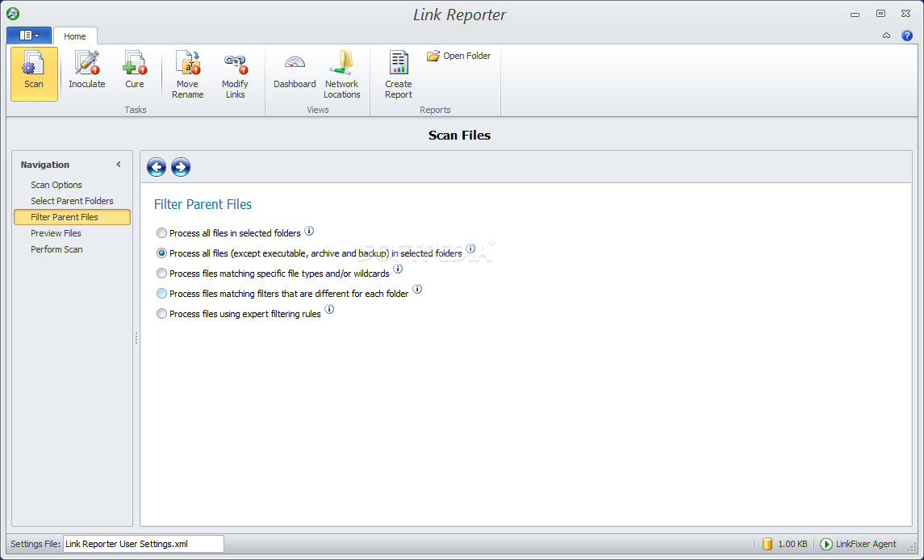Screen dimensions: 924x560
Task: Select the Scan task in ribbon
Action: point(34,73)
